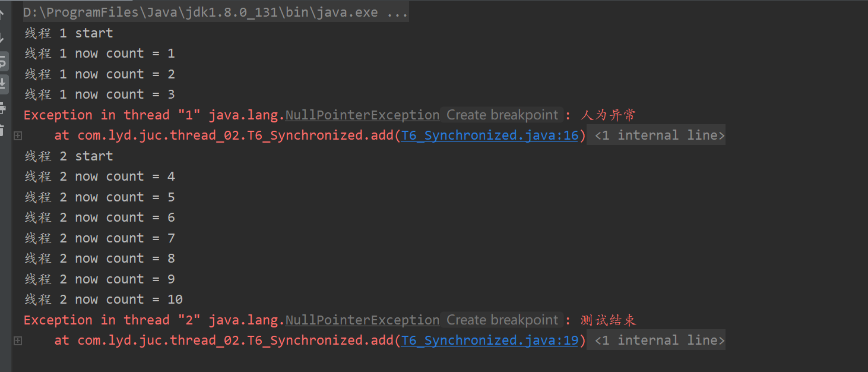Go up the stack trace with up arrow
This screenshot has width=868, height=372.
[3, 13]
